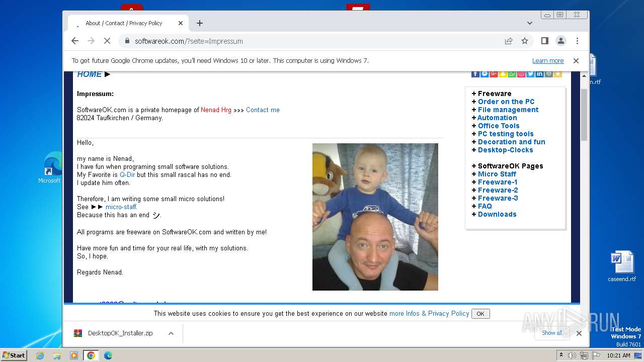The height and width of the screenshot is (362, 644).
Task: Share page via Facebook icon
Action: coord(475,74)
